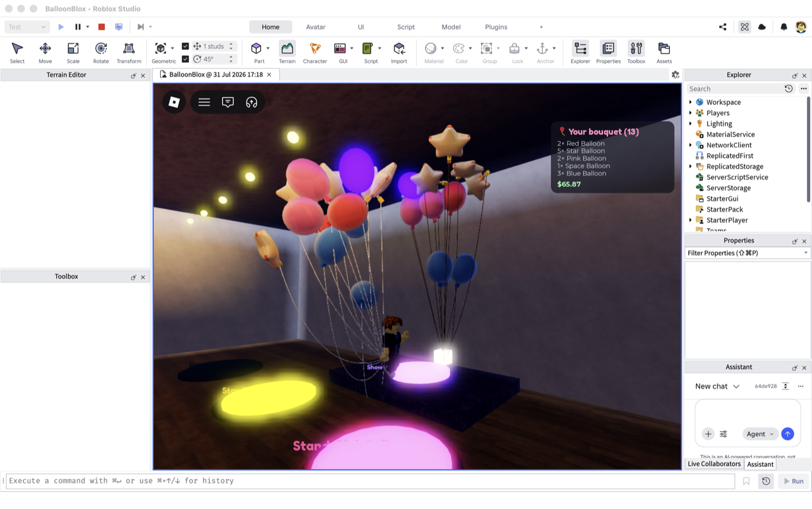Click the Explorer search field
812x509 pixels.
click(x=734, y=89)
